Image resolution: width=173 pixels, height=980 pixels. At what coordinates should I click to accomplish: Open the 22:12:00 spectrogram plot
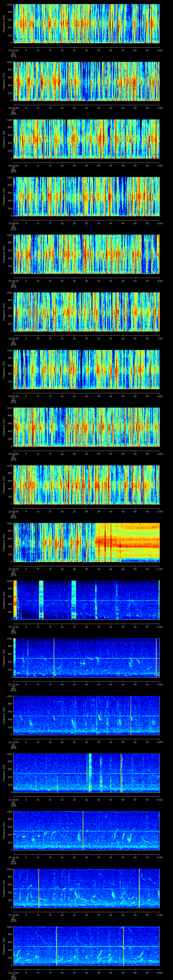pyautogui.click(x=87, y=657)
